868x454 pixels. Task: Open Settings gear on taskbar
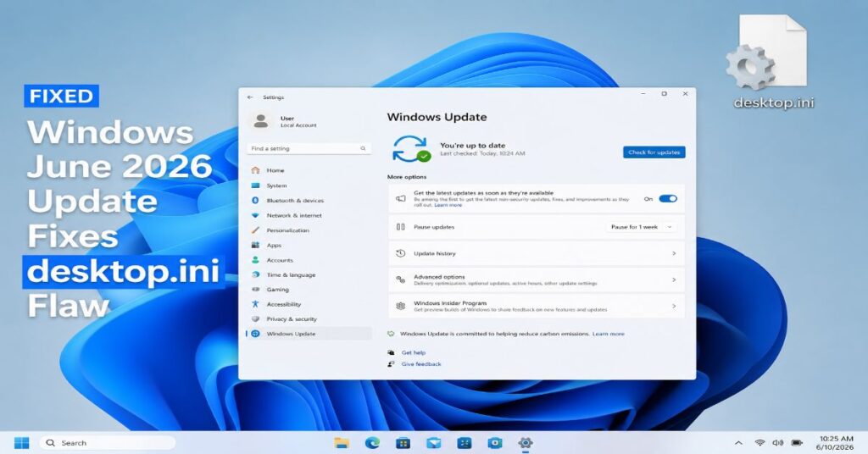(x=526, y=443)
